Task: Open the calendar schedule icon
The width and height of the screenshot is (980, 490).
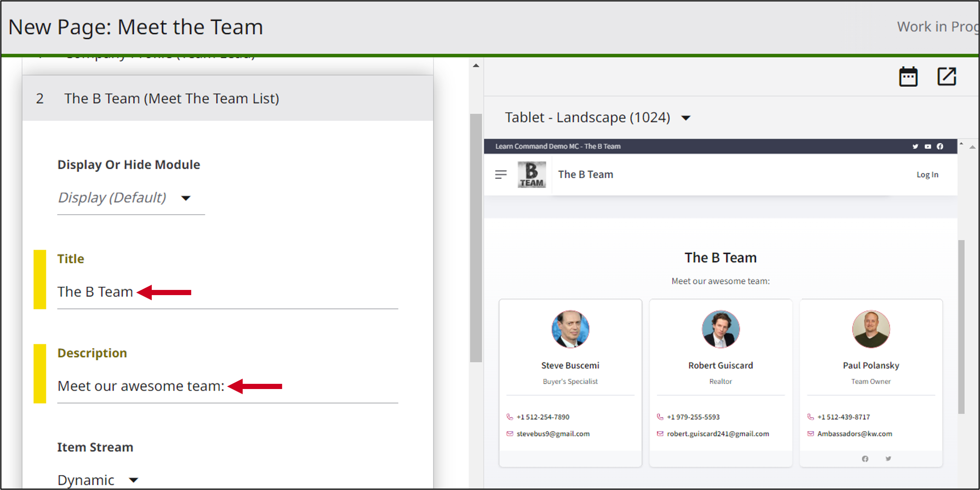Action: tap(908, 77)
